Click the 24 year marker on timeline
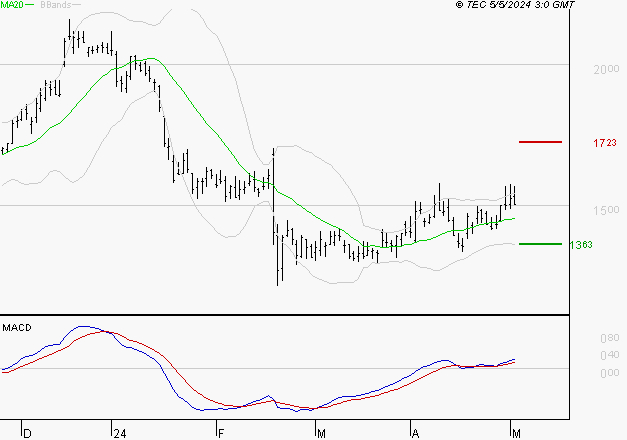Screen dimensions: 627x440 click(120, 434)
